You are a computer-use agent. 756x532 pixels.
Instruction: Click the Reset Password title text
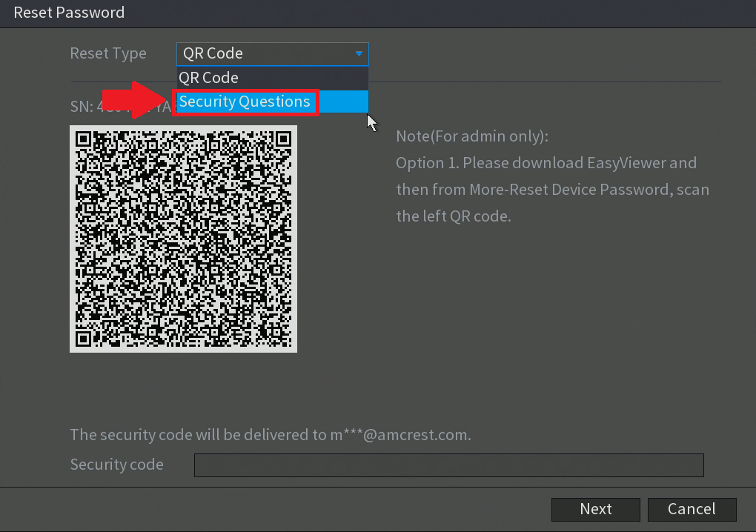pos(69,13)
